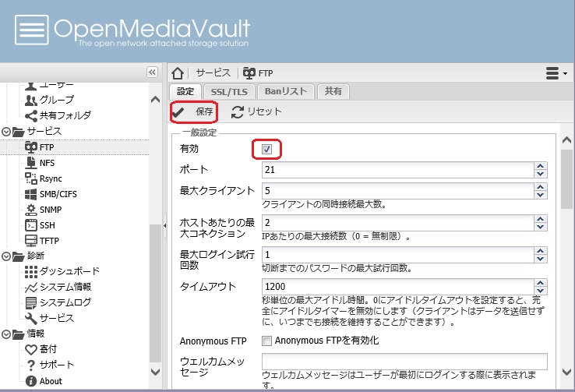Screen dimensions: 575x392
Task: Click the タイムアウト timeout field
Action: [398, 286]
